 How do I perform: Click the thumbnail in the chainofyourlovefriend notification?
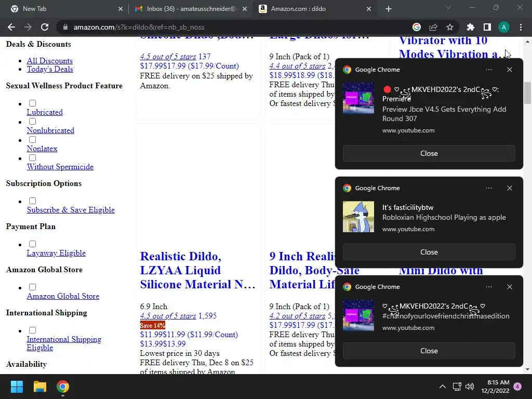pyautogui.click(x=358, y=315)
